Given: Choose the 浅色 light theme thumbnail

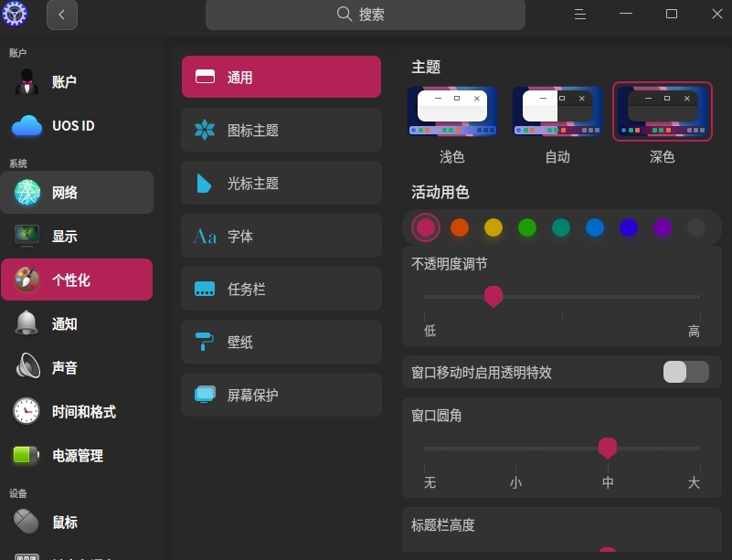Looking at the screenshot, I should coord(451,111).
